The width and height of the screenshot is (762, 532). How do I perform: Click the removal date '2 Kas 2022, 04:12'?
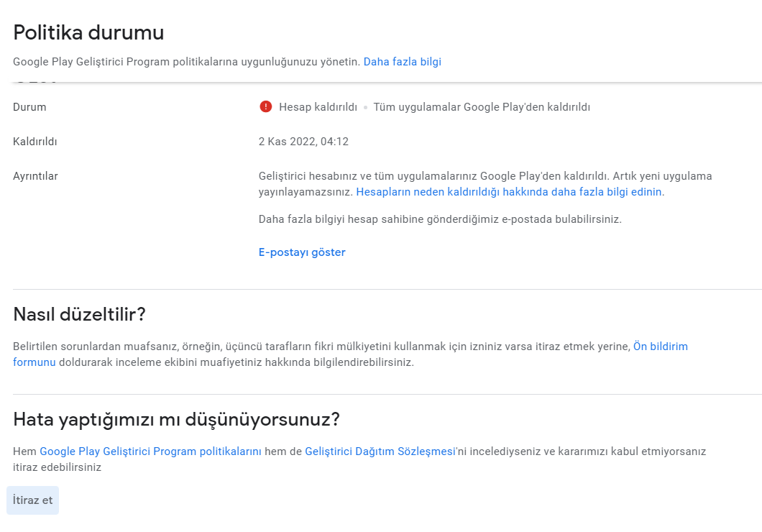[x=303, y=142]
